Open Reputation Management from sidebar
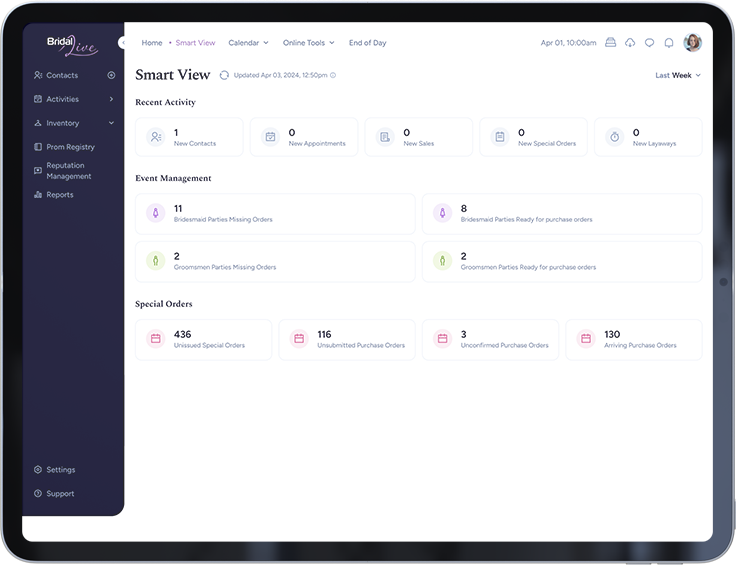 click(69, 171)
